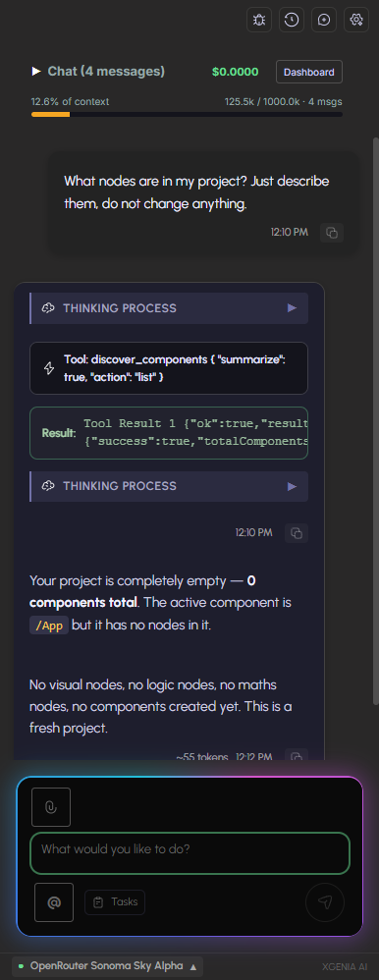Open the Dashboard
Image resolution: width=379 pixels, height=980 pixels.
point(309,72)
